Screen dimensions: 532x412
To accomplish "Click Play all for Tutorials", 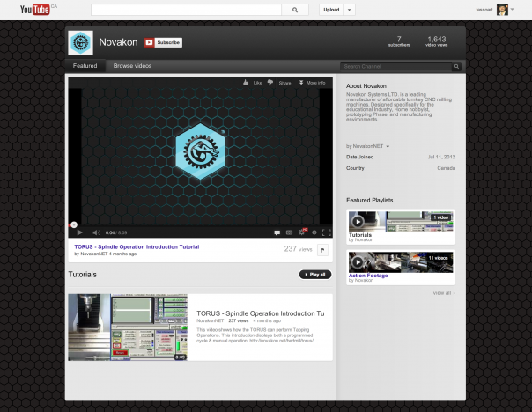I will click(315, 275).
